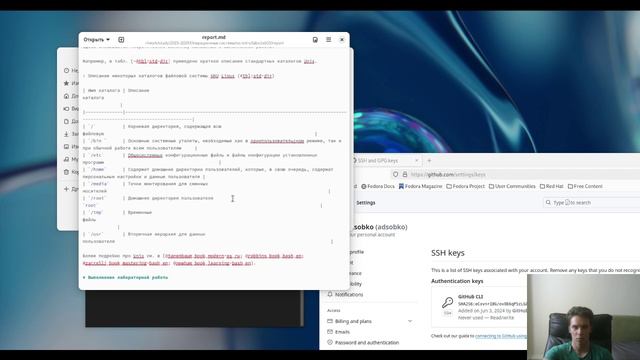Open Notifications in GitHub settings sidebar
640x360 pixels.
(349, 294)
